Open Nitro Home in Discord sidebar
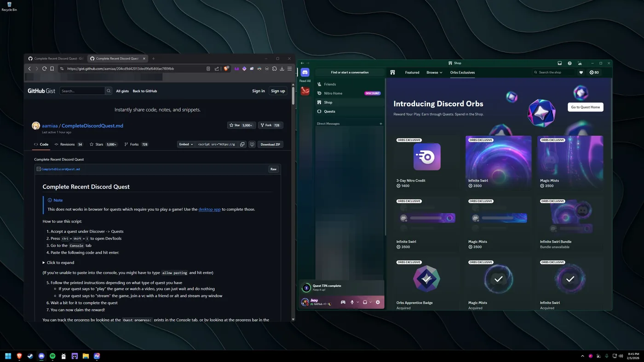 350,93
